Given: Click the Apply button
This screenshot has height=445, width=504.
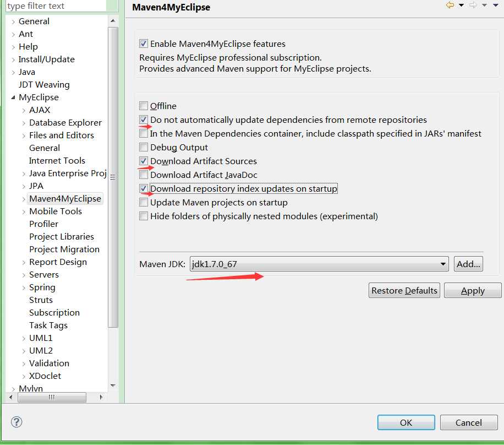Looking at the screenshot, I should click(473, 290).
